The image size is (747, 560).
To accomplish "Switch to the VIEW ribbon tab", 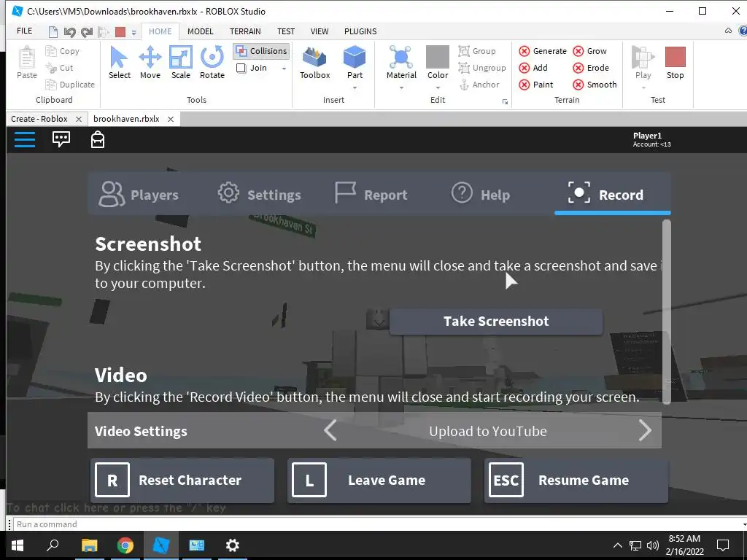I will click(320, 31).
